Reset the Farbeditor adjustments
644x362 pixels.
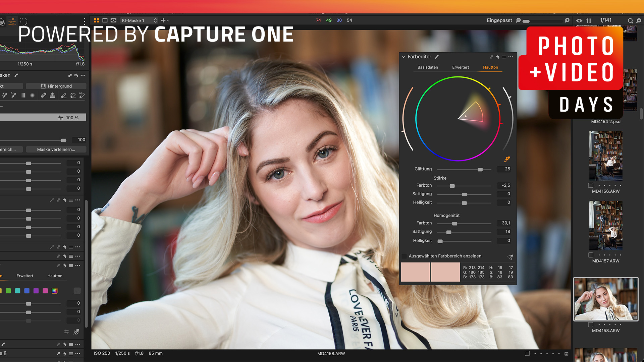(498, 57)
